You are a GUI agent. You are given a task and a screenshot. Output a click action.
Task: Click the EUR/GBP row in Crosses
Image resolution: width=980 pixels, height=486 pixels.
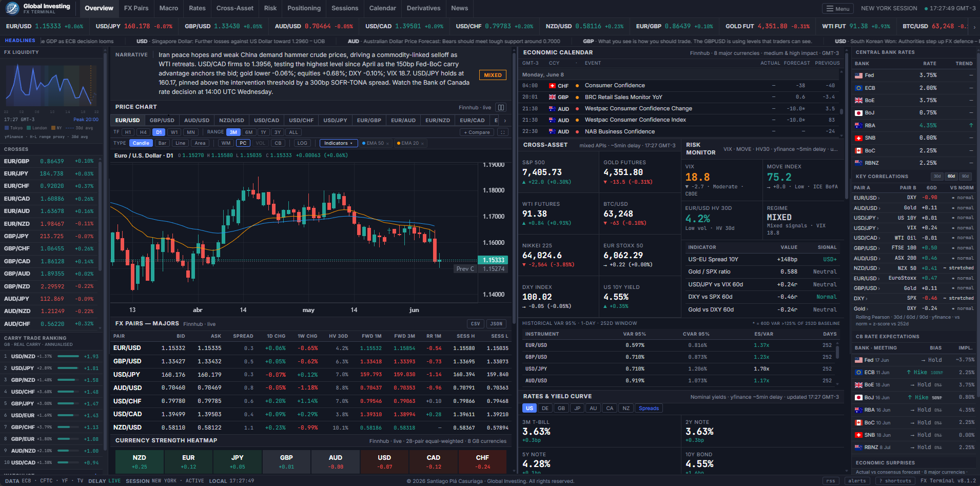(49, 161)
